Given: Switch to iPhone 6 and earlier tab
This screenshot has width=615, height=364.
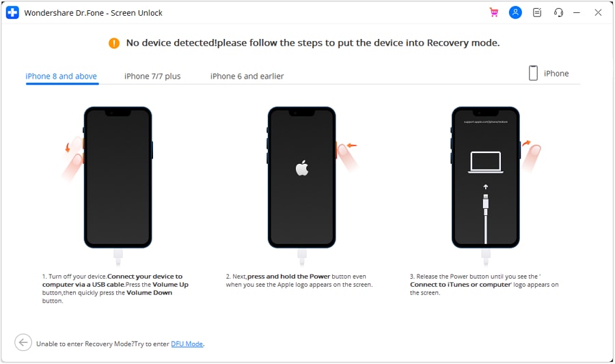Looking at the screenshot, I should 247,76.
